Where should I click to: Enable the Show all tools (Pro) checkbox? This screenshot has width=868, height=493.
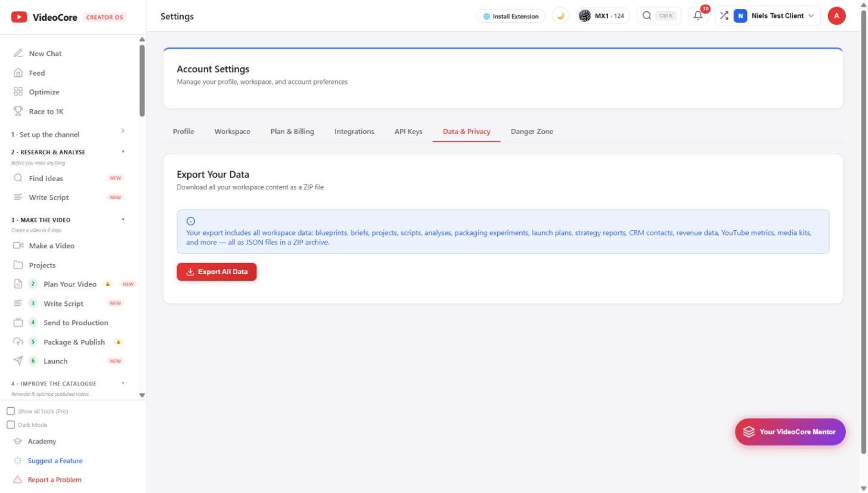[11, 411]
